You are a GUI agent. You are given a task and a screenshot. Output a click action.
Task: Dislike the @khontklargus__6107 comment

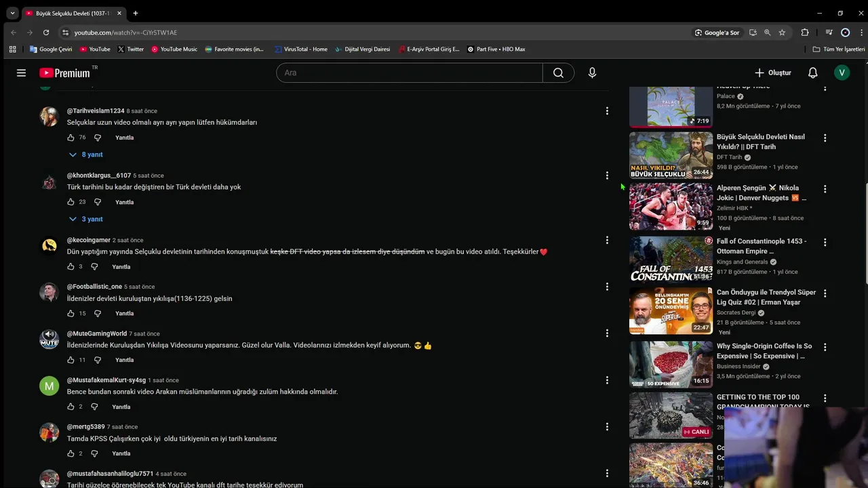[98, 202]
